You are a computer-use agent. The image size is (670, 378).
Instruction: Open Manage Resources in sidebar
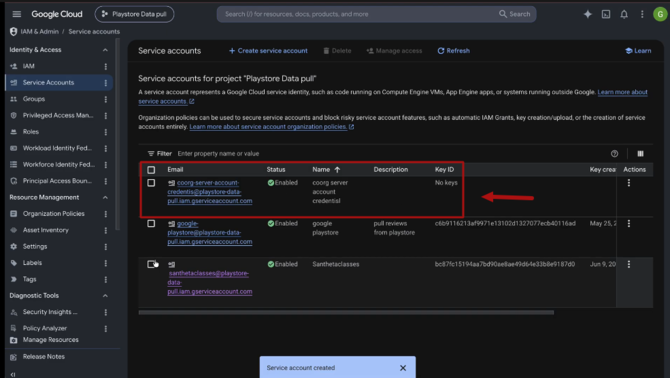point(50,340)
